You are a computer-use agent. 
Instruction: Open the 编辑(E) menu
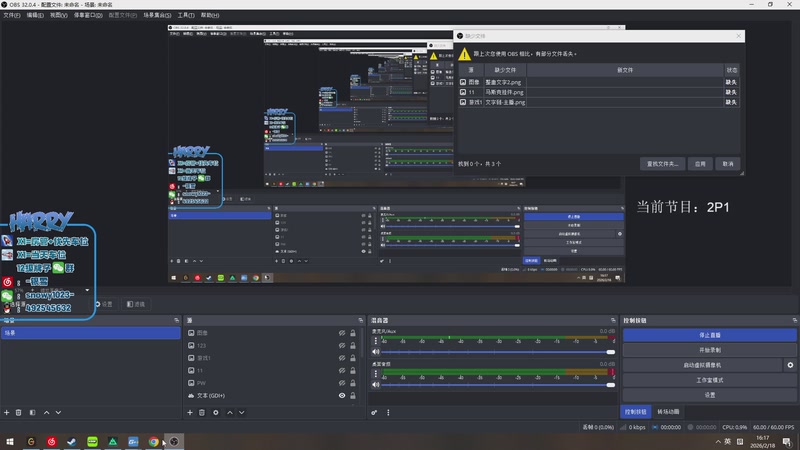[35, 15]
